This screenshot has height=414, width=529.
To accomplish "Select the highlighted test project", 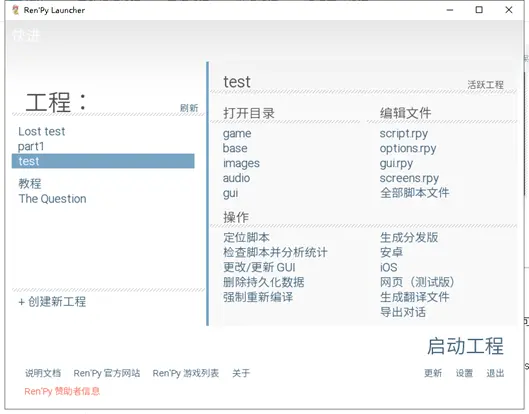I will (x=103, y=161).
